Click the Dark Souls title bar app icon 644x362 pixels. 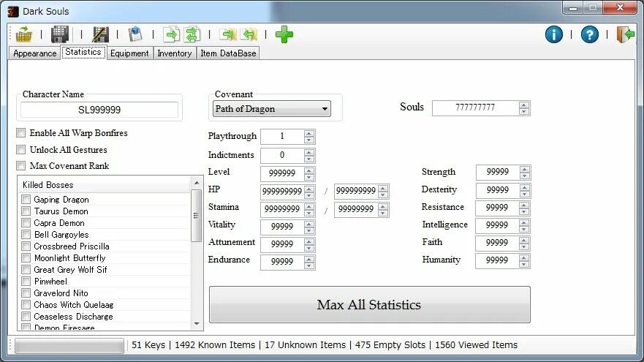tap(13, 12)
